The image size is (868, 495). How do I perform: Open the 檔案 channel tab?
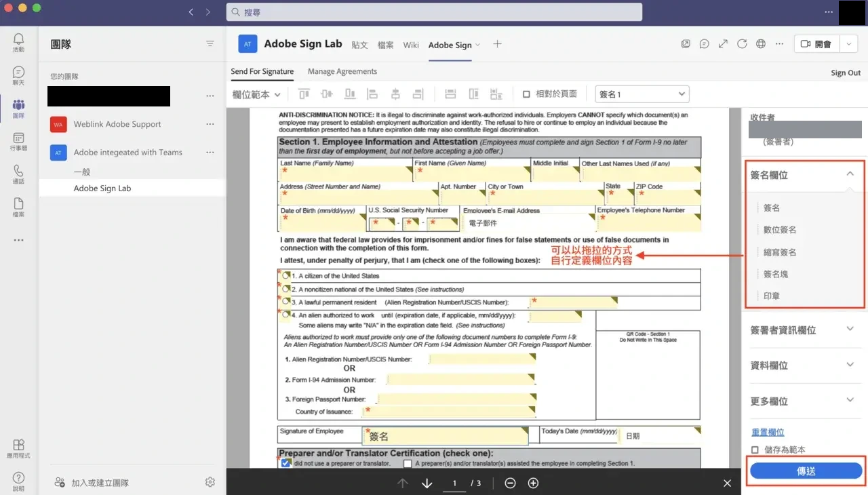point(385,45)
